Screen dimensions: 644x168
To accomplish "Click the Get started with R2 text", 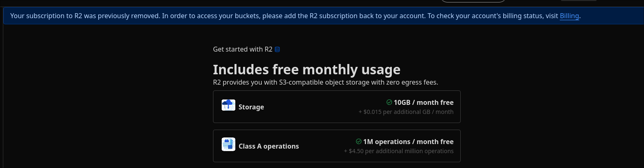I will (243, 50).
